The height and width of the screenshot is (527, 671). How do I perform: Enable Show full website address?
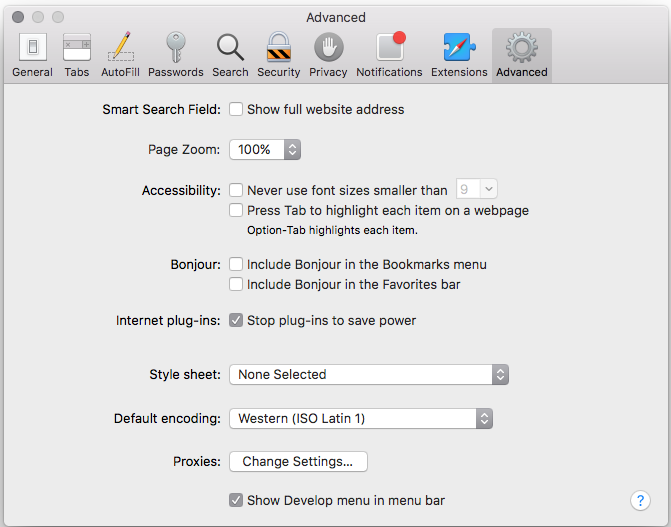pos(236,109)
